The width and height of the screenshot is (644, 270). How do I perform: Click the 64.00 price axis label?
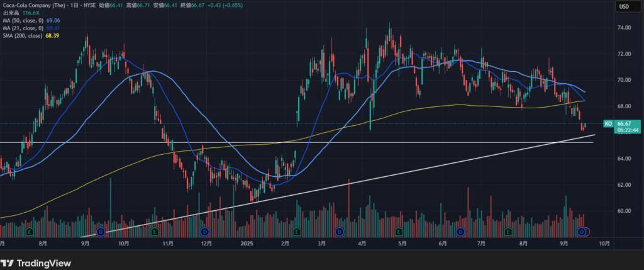[625, 159]
